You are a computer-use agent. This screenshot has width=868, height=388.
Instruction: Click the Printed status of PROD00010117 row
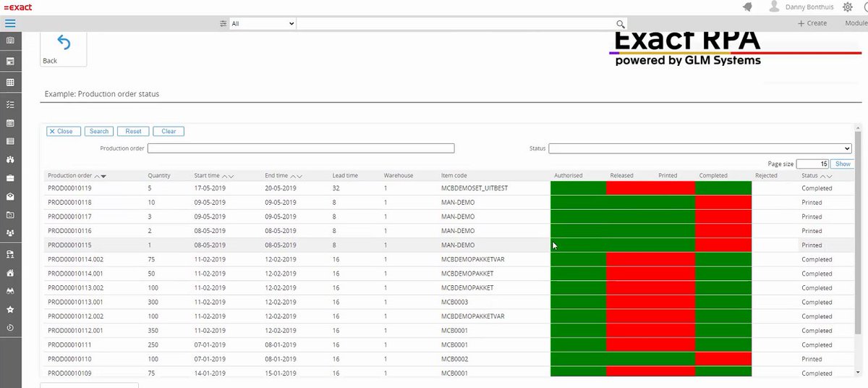812,216
